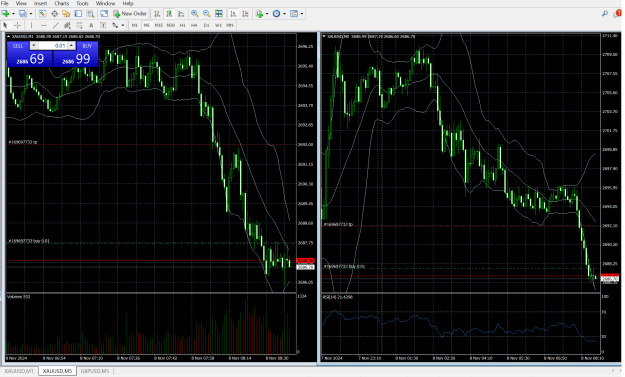The image size is (625, 377).
Task: Increase lot volume with up arrow
Action: point(71,46)
